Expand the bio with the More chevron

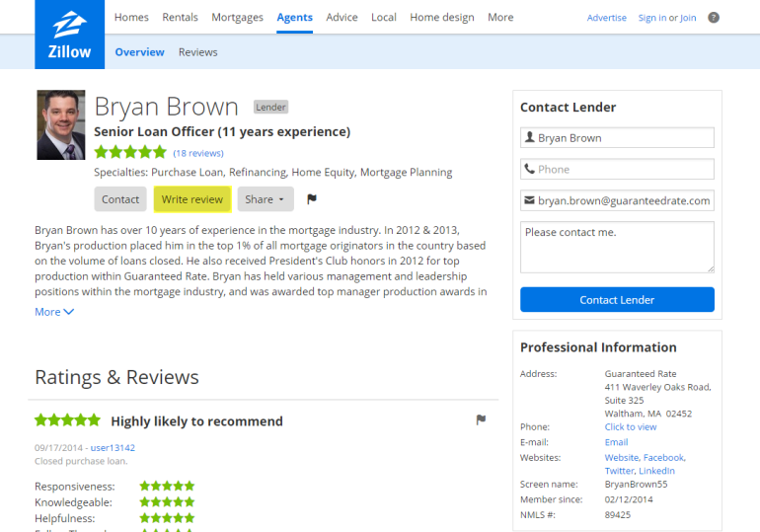(x=54, y=312)
